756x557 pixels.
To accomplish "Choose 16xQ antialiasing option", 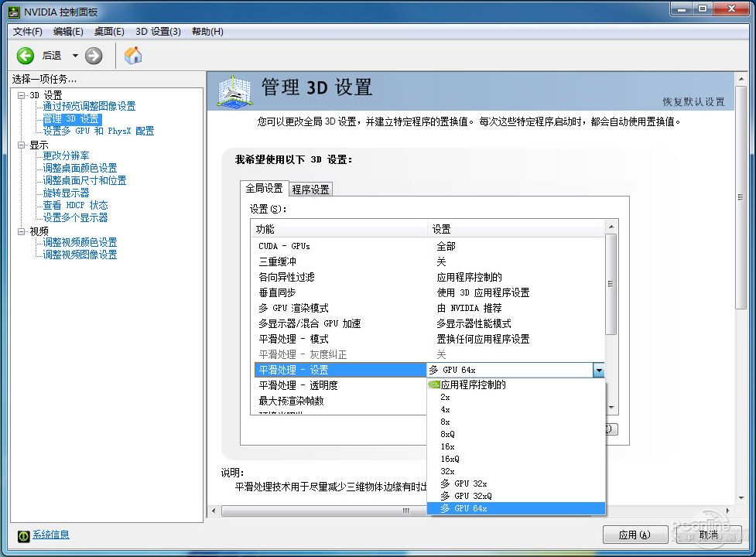I will (x=516, y=459).
